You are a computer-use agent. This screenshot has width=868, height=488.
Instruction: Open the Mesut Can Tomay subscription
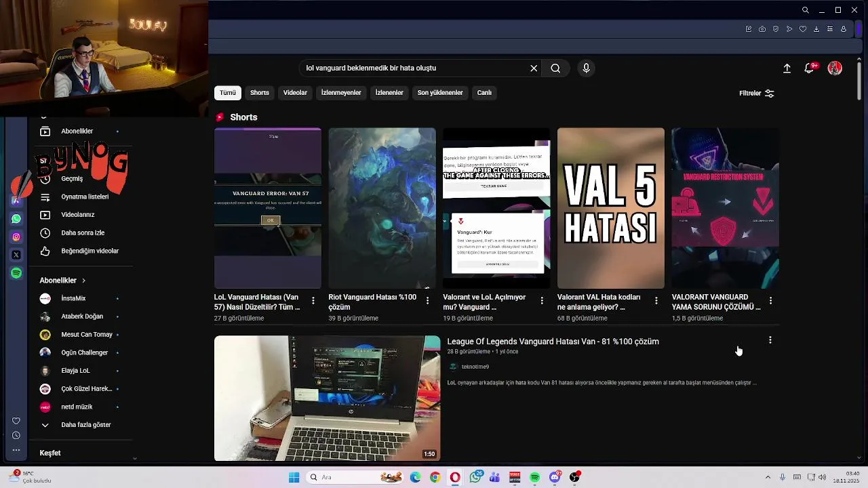tap(87, 334)
